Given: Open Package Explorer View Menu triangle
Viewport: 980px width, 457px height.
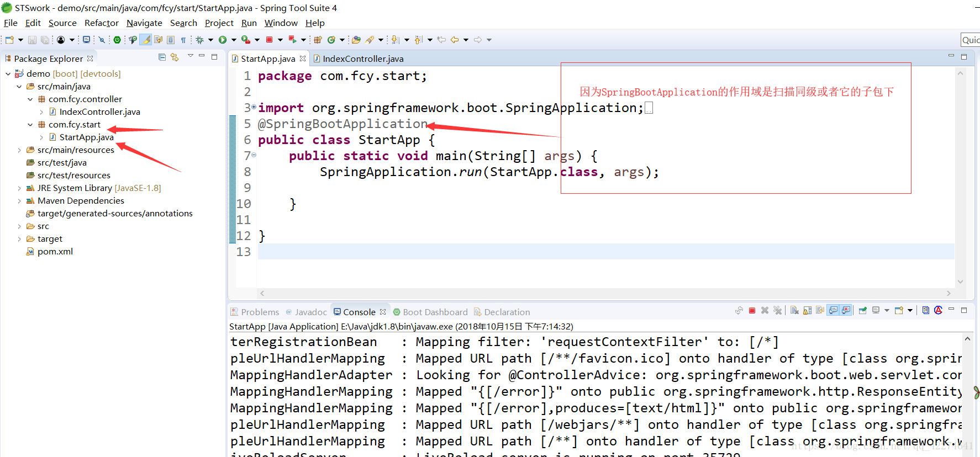Looking at the screenshot, I should click(190, 56).
